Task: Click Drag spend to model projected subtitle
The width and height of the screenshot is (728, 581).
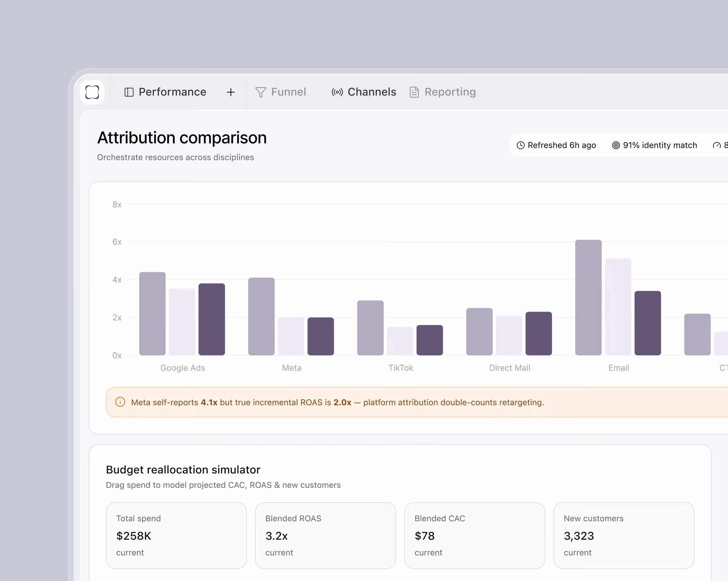Action: (x=223, y=485)
